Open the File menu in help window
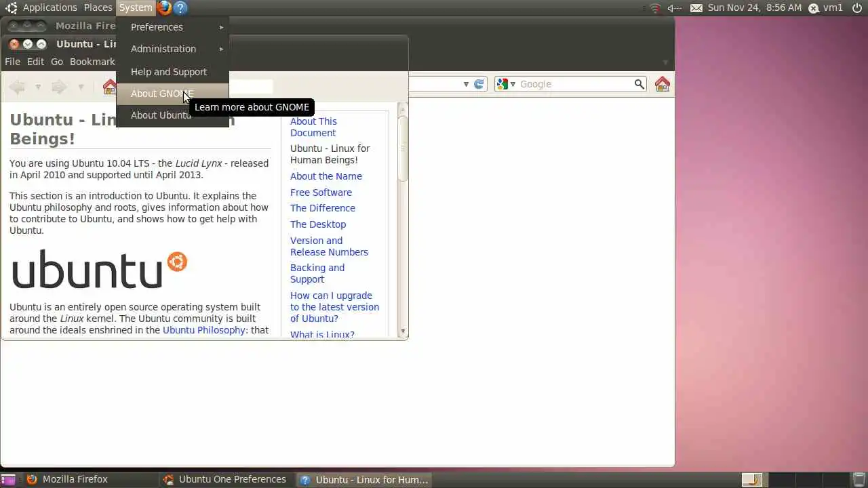The height and width of the screenshot is (488, 868). [x=12, y=62]
